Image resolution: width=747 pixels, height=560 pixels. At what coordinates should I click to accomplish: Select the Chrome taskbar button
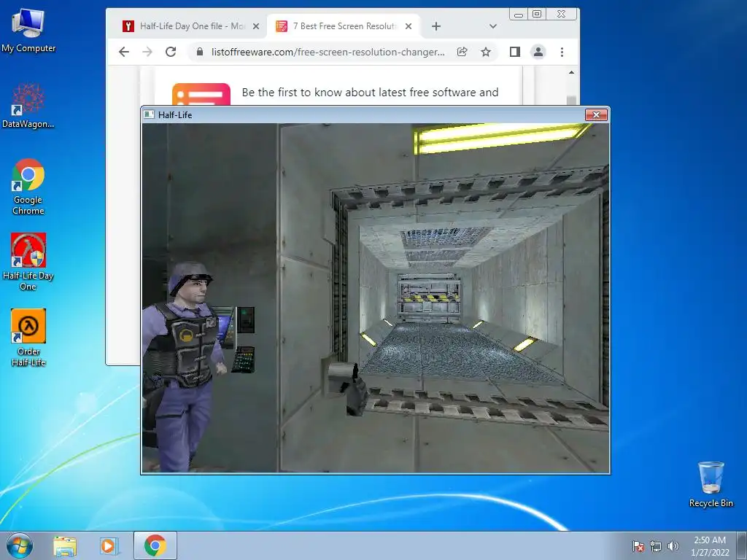pos(155,545)
